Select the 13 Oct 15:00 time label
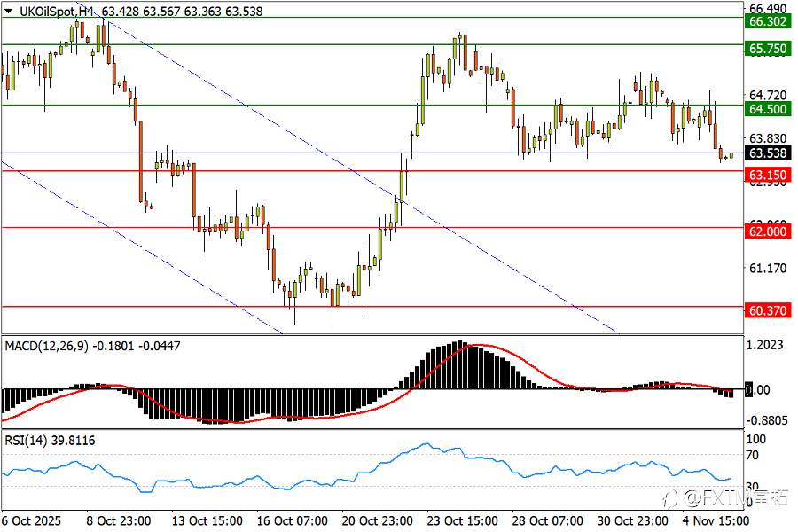798x532 pixels. [x=207, y=521]
